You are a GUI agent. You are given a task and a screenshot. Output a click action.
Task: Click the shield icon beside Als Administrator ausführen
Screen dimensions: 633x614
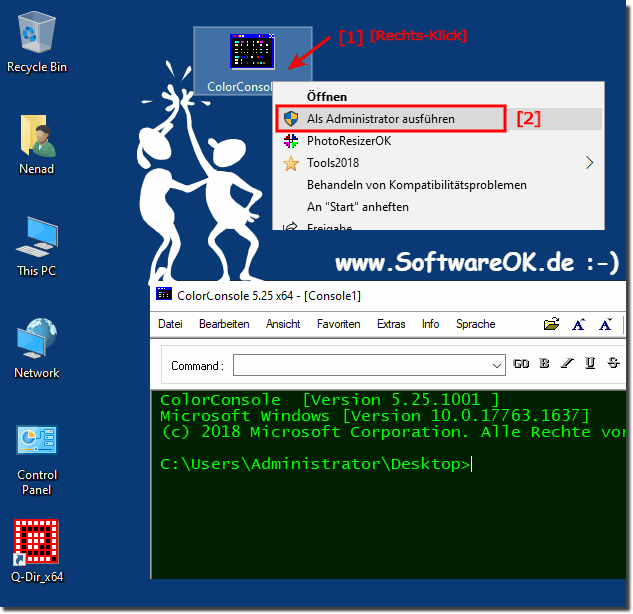click(291, 119)
